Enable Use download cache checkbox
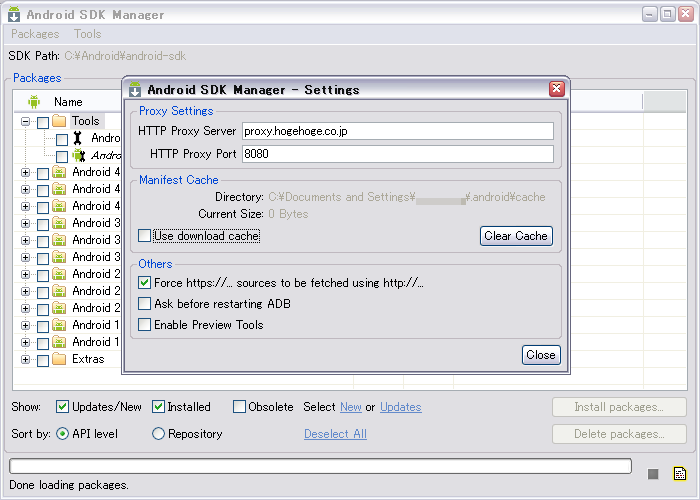Screen dimensions: 700x500 (x=144, y=235)
